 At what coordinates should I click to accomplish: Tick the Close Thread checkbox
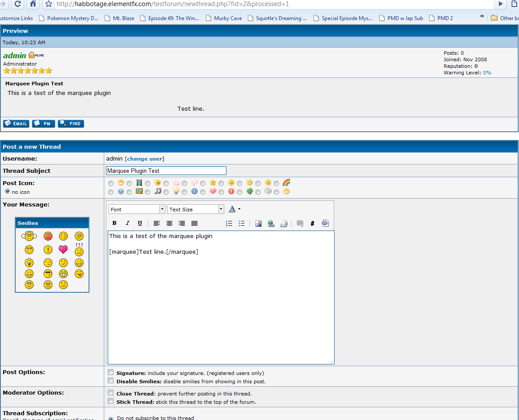pos(111,393)
